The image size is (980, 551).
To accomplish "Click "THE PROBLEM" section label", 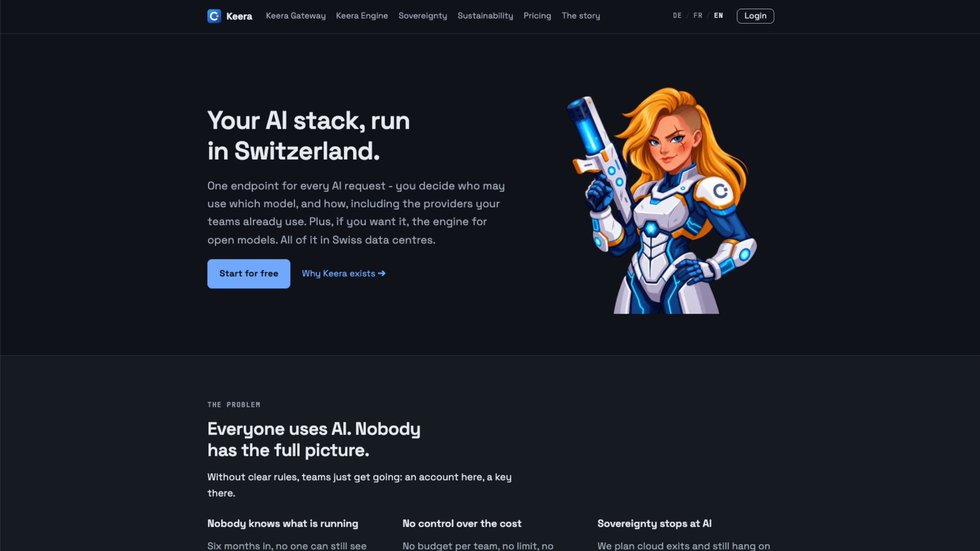I will pos(234,404).
